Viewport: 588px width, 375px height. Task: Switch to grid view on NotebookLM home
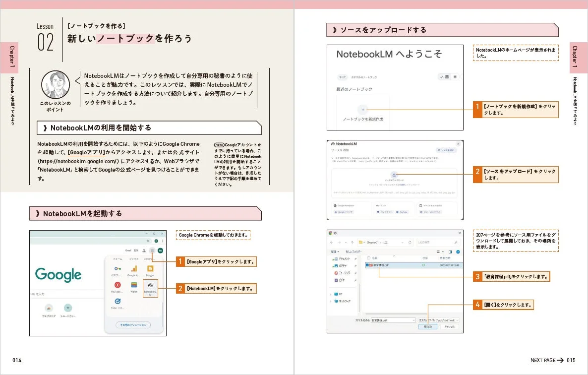[448, 77]
